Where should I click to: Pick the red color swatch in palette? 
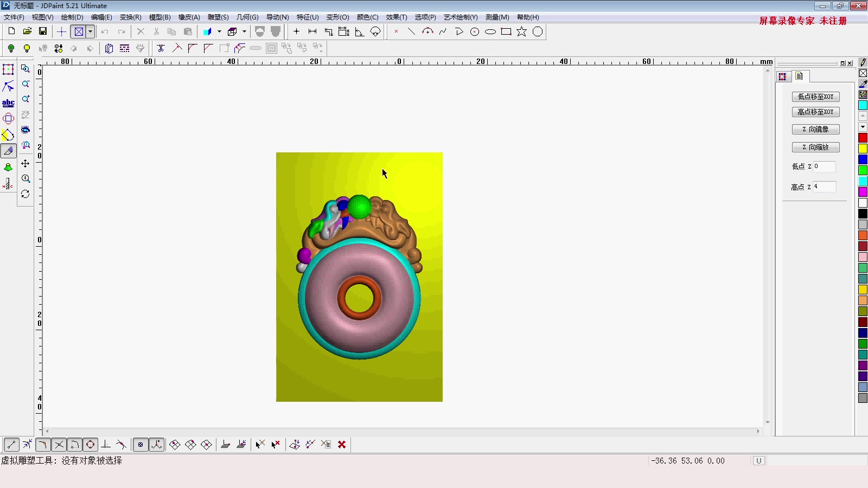point(863,138)
